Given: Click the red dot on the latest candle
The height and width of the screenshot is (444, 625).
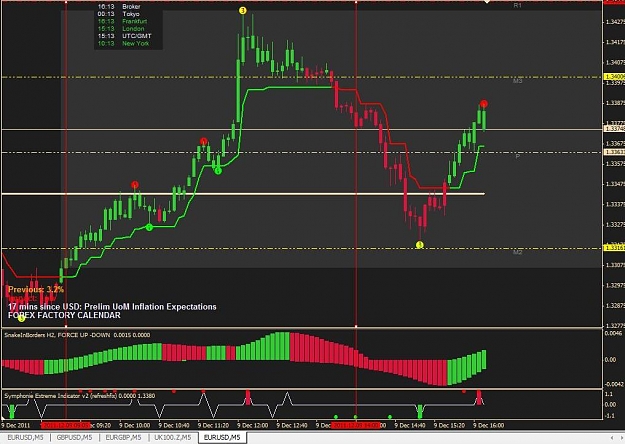Looking at the screenshot, I should (483, 104).
